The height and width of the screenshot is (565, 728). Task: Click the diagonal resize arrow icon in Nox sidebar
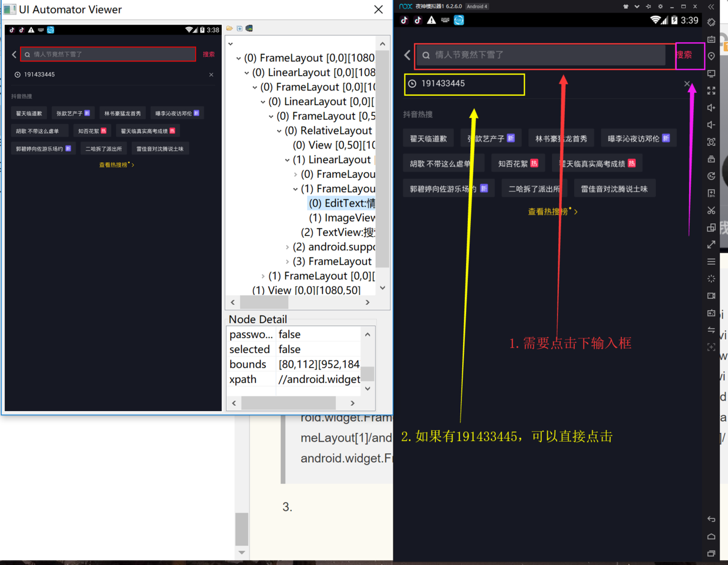click(711, 244)
